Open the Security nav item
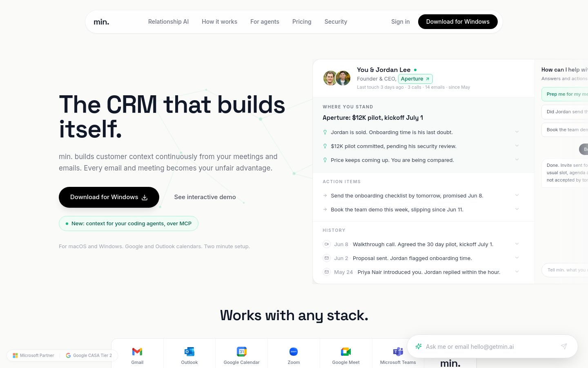The width and height of the screenshot is (588, 368). tap(336, 22)
